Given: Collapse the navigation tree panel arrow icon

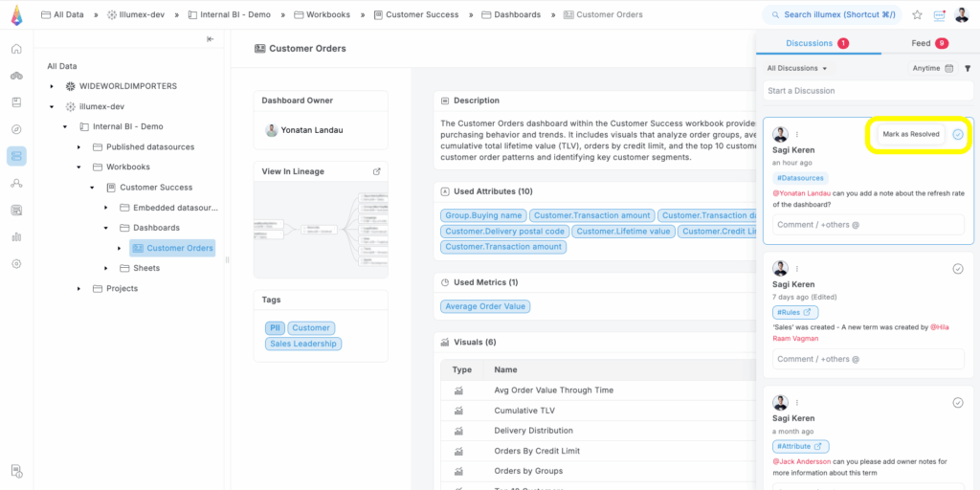Looking at the screenshot, I should 211,39.
